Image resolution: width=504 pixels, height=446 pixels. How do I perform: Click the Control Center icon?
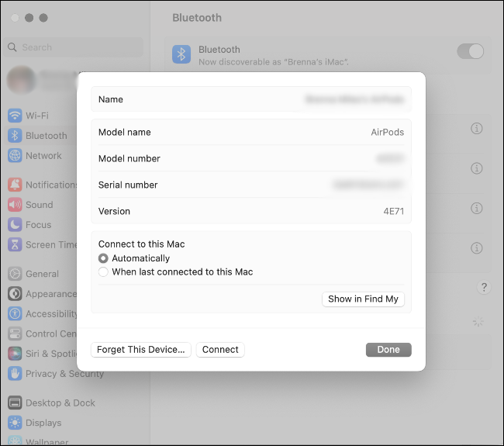(15, 334)
